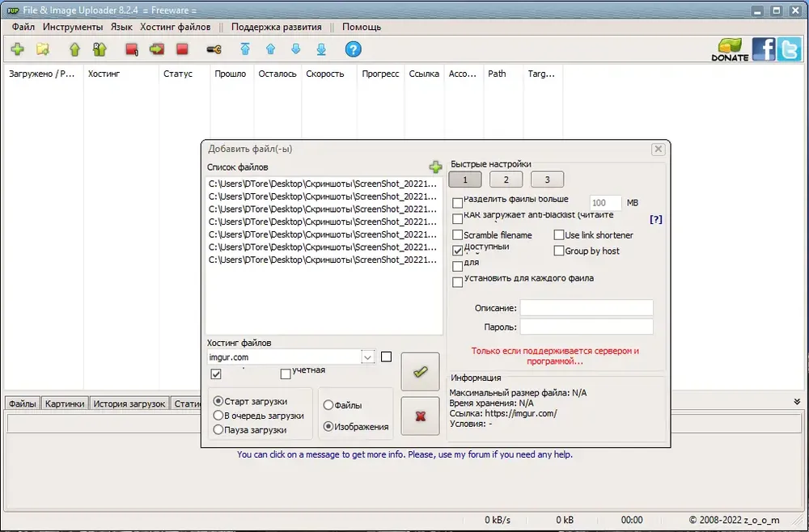Choose В очередь загрузки radio option

click(x=218, y=416)
